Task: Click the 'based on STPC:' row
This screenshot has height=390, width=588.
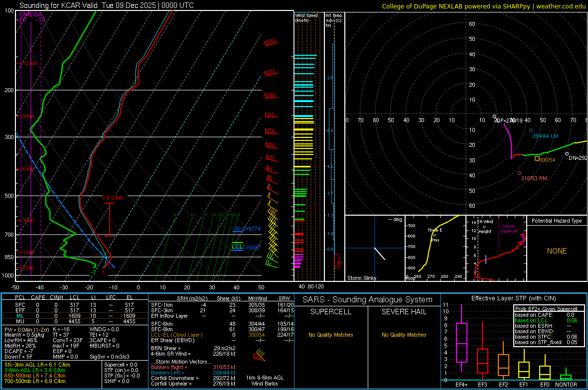Action: (x=546, y=337)
